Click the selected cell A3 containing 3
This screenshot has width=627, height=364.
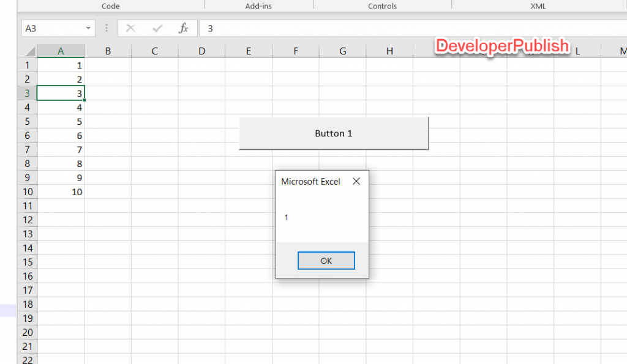click(x=61, y=93)
